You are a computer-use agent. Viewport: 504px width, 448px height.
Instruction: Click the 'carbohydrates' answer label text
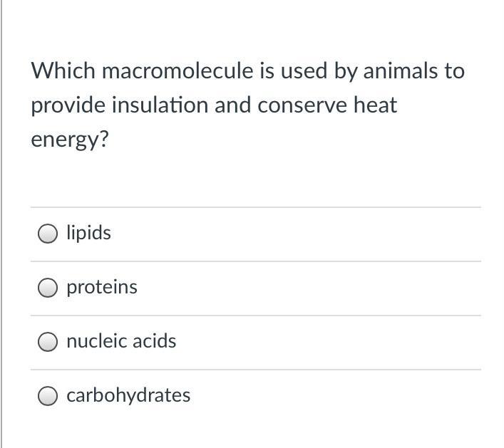point(128,396)
